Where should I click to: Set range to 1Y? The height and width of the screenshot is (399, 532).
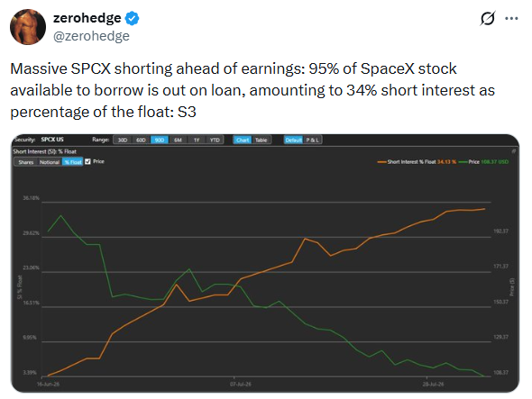[197, 140]
